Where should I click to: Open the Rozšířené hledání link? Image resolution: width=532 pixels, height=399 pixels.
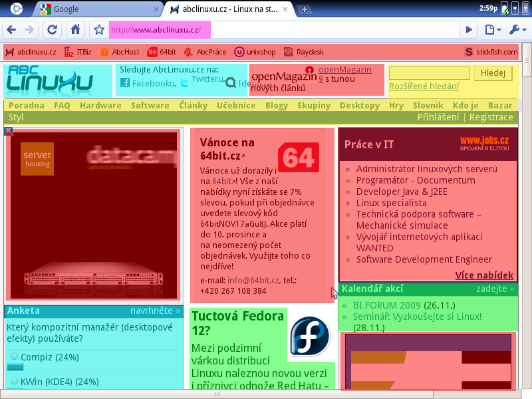click(424, 86)
